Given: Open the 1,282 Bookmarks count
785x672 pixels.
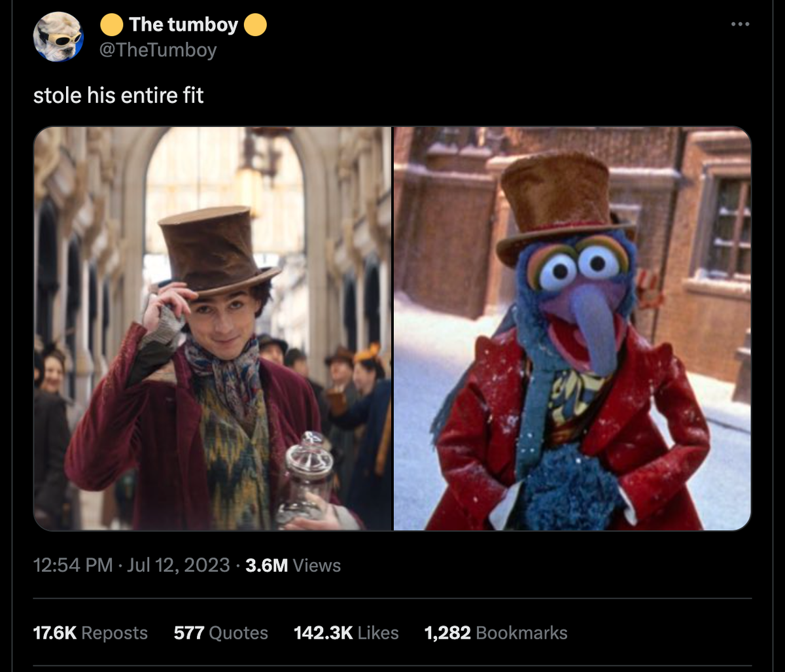Looking at the screenshot, I should tap(495, 633).
